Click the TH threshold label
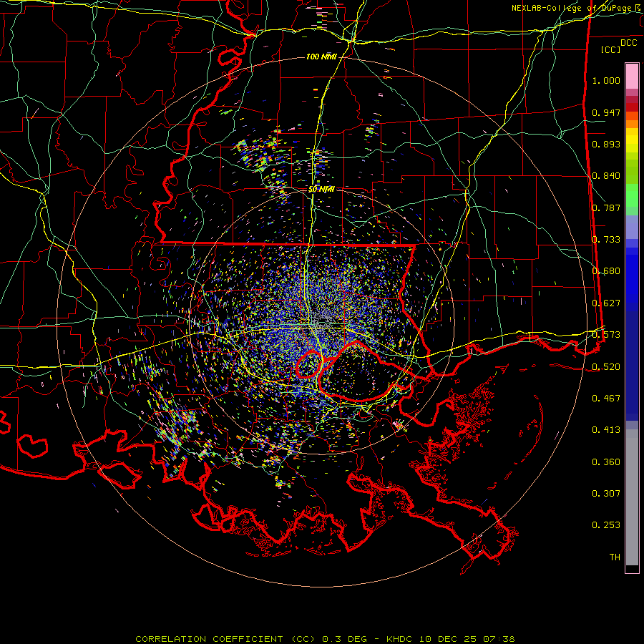The width and height of the screenshot is (644, 644). [615, 557]
